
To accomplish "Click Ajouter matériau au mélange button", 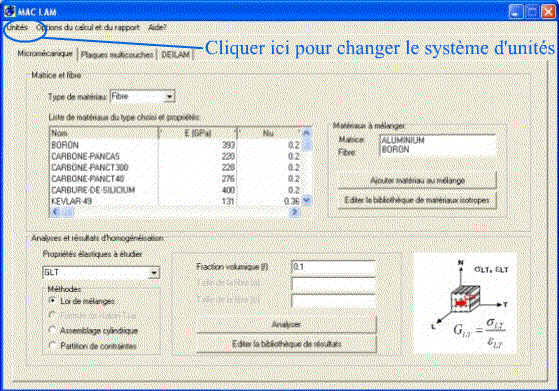I will (x=417, y=180).
